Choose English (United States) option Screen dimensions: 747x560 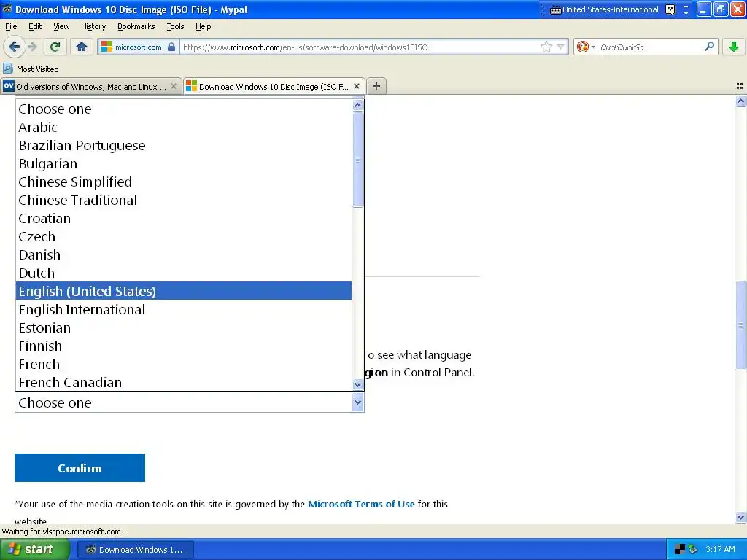point(183,291)
